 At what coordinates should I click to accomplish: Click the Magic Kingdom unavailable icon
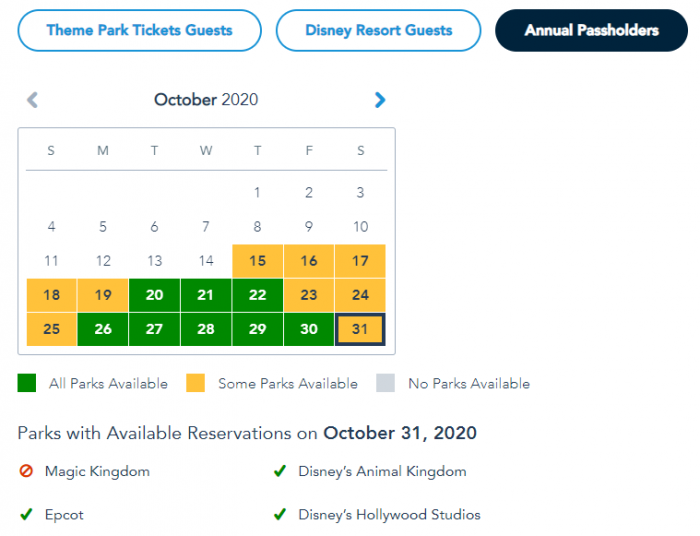26,472
